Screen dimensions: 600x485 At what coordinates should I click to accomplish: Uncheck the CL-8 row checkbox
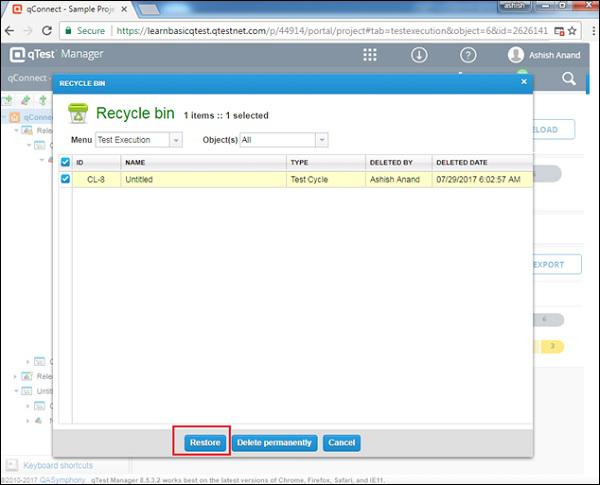(65, 179)
